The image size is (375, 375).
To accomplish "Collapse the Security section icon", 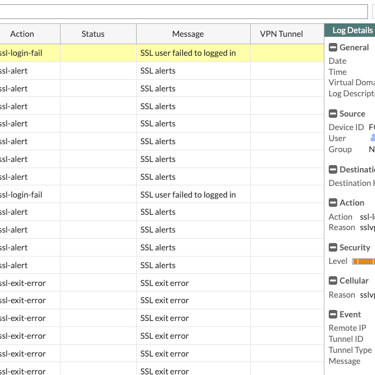I will point(333,247).
